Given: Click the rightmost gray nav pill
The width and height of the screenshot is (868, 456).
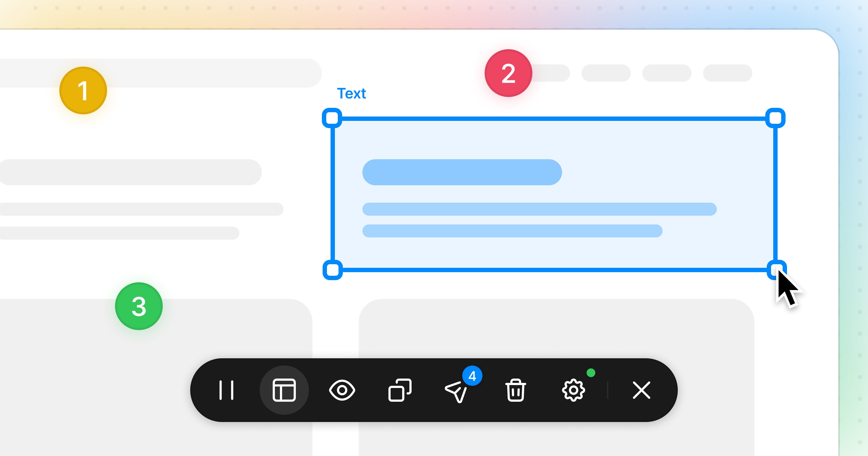Looking at the screenshot, I should (727, 73).
